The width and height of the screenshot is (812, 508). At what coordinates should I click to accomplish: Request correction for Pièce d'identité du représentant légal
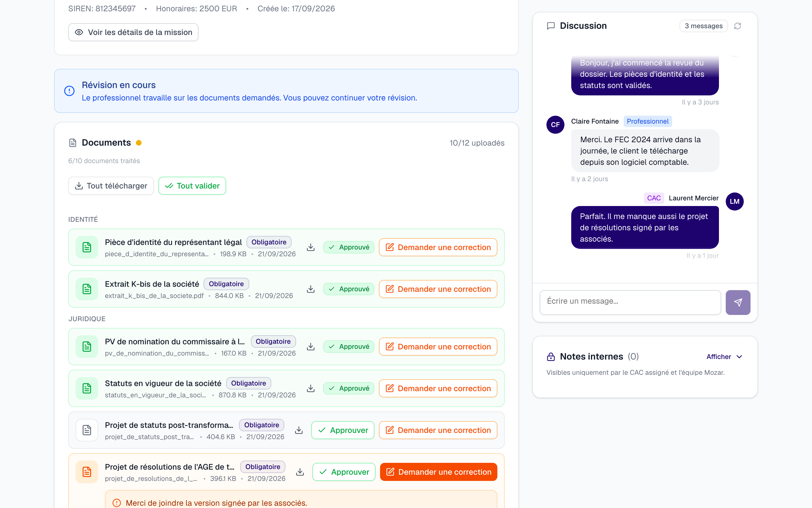pos(438,247)
